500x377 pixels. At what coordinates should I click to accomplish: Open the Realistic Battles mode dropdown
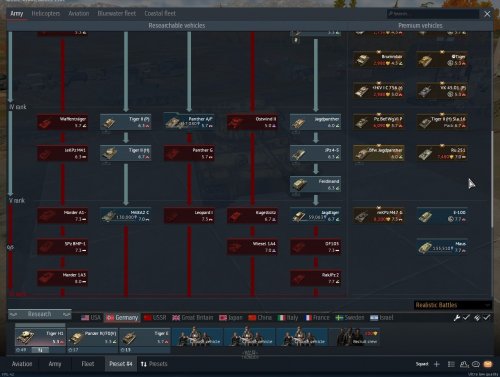coord(453,305)
